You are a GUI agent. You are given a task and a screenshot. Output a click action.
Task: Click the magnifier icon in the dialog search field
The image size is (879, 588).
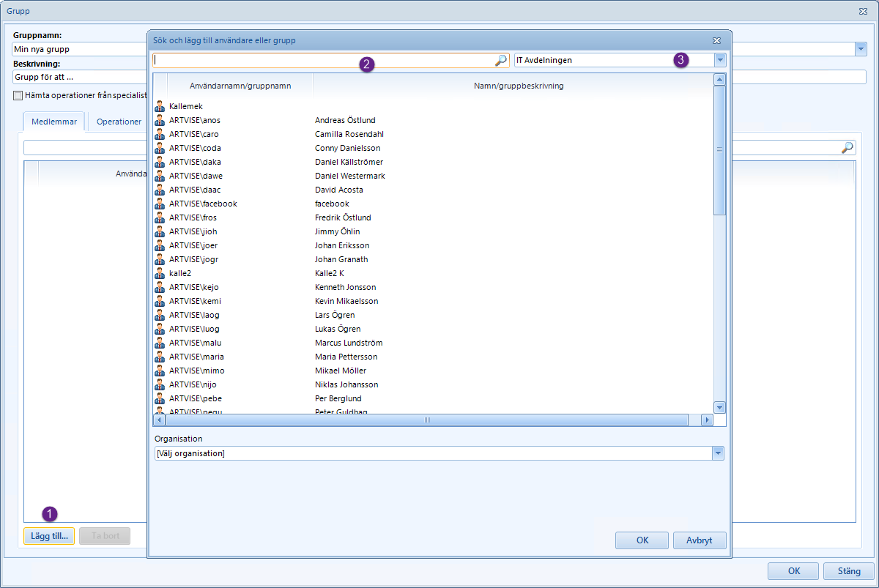(501, 61)
